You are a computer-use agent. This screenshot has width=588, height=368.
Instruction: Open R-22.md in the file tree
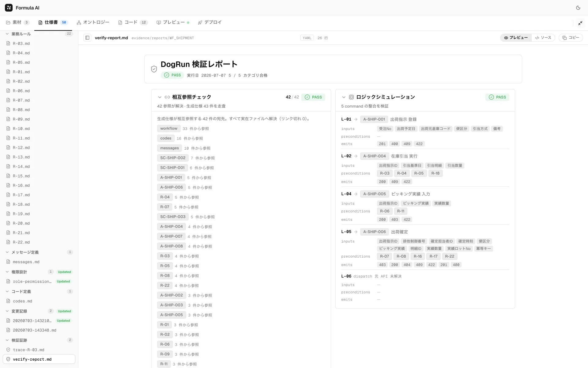coord(39,242)
